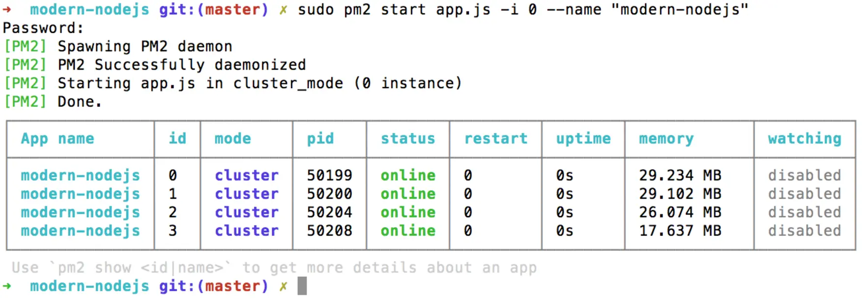Click the 'id' column header
Screen dimensions: 868x299
(177, 139)
